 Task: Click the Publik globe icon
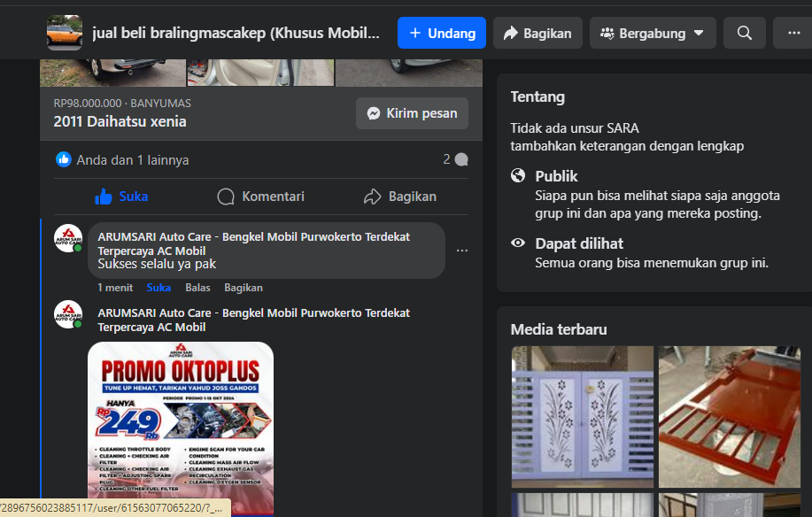coord(518,176)
